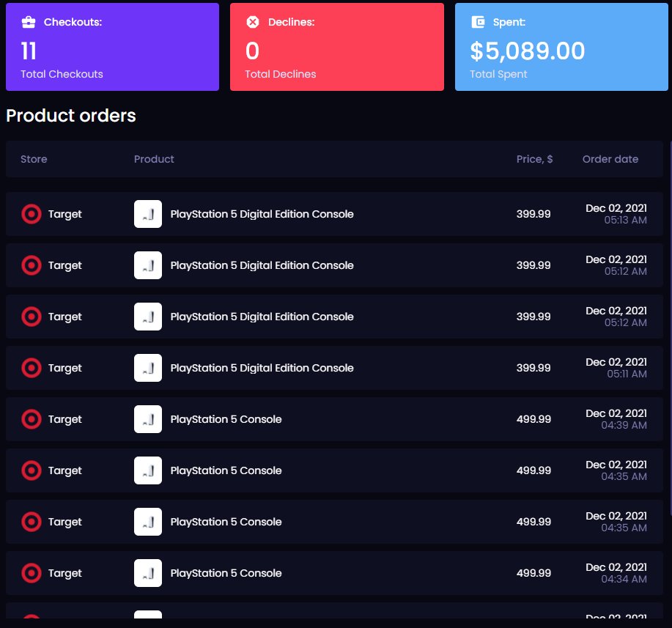Click the 05:13 AM order time
672x628 pixels.
(x=625, y=221)
